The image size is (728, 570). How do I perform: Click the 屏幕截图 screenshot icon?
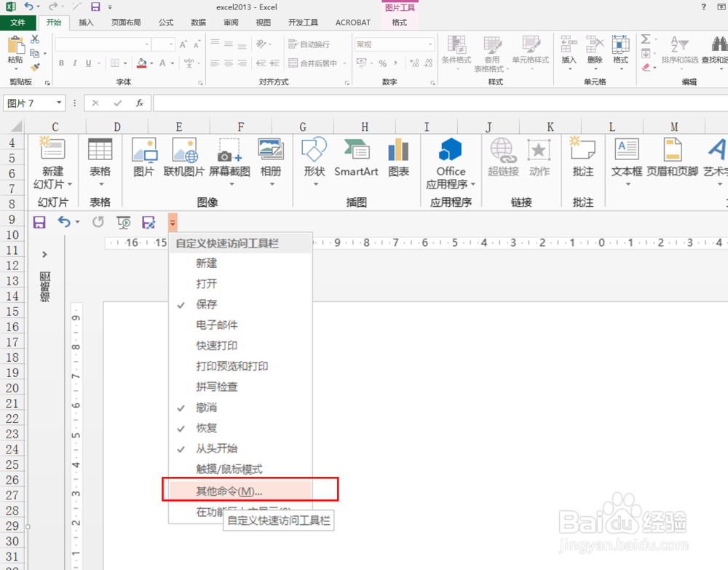pos(229,150)
